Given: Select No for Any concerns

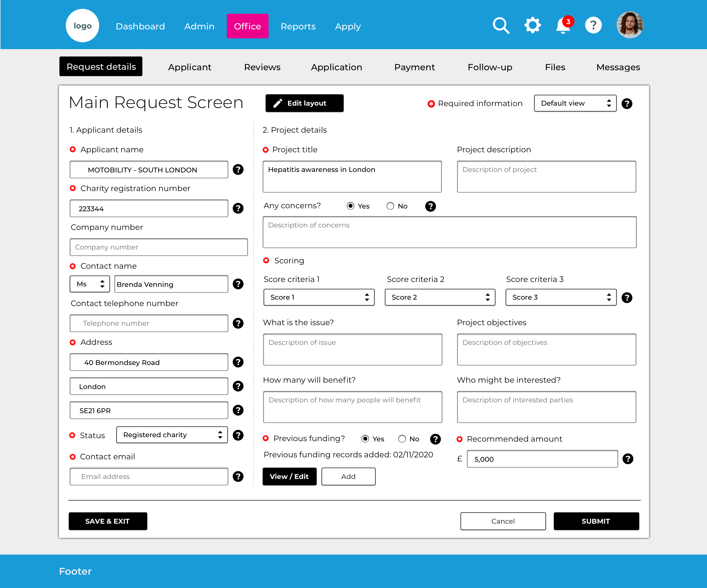Looking at the screenshot, I should 390,206.
